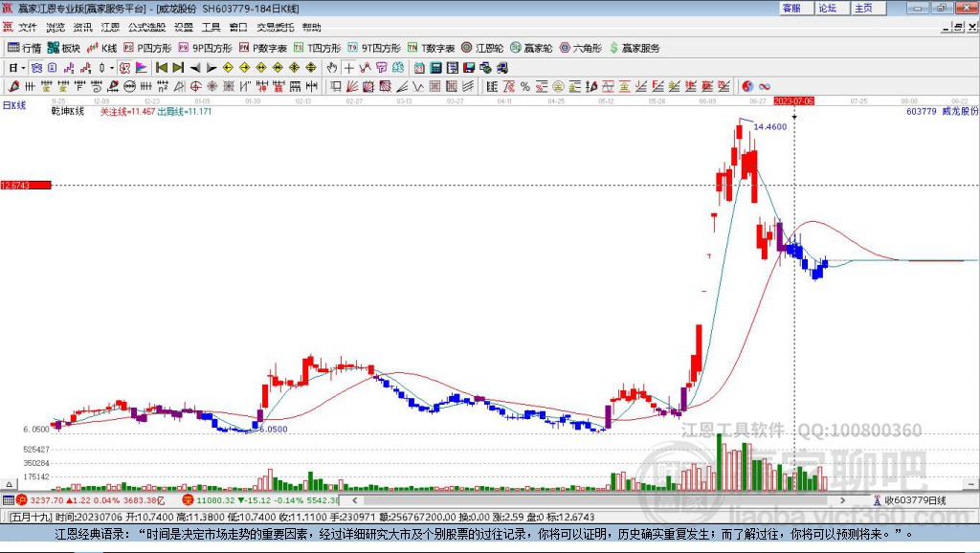This screenshot has height=553, width=980.
Task: Jump to last bar icon
Action: click(178, 68)
